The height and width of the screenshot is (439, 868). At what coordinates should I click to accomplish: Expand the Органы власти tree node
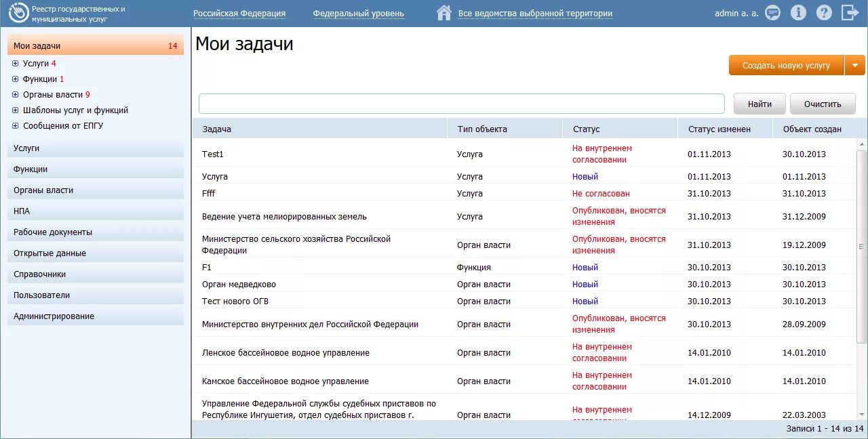(x=16, y=95)
